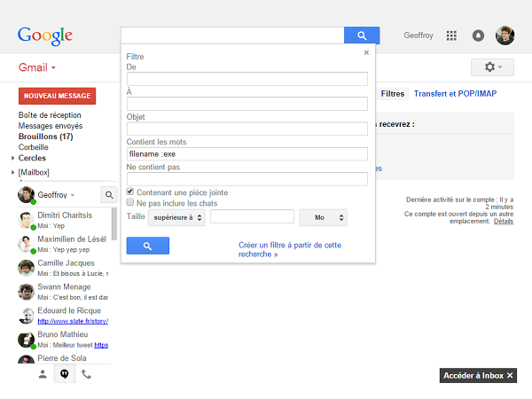Expand the Cercles section
Screen dimensions: 532x399
tap(13, 158)
